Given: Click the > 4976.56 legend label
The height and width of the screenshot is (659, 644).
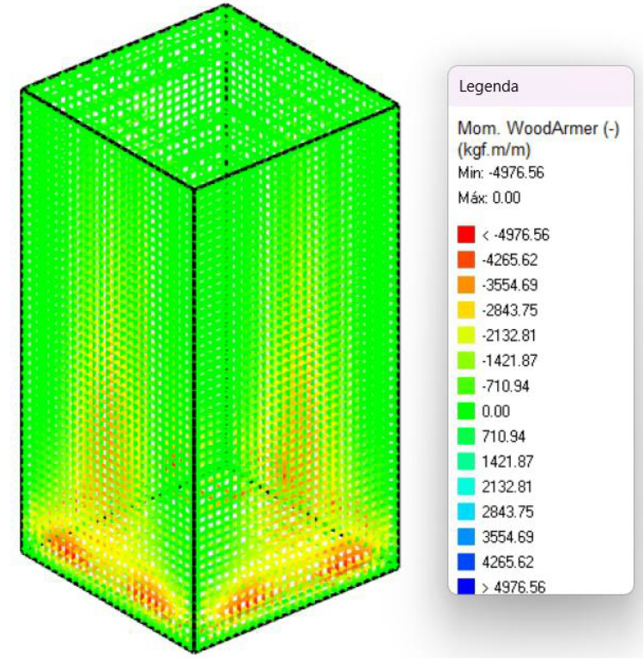Looking at the screenshot, I should (513, 587).
